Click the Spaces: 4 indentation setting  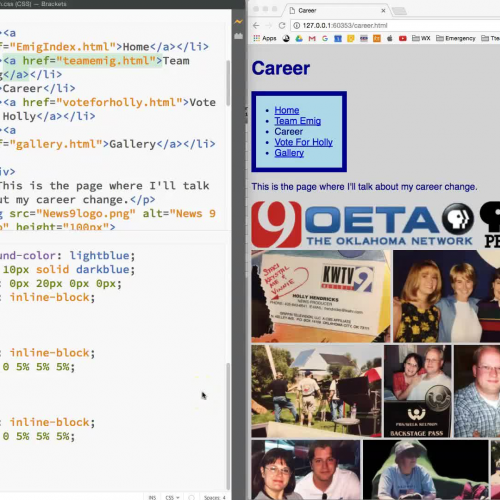215,497
